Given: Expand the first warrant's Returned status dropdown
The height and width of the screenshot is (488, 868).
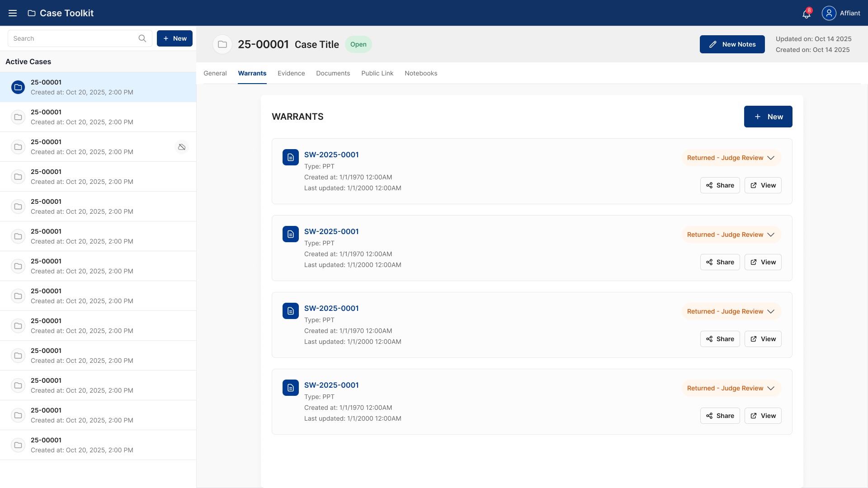Looking at the screenshot, I should click(771, 158).
